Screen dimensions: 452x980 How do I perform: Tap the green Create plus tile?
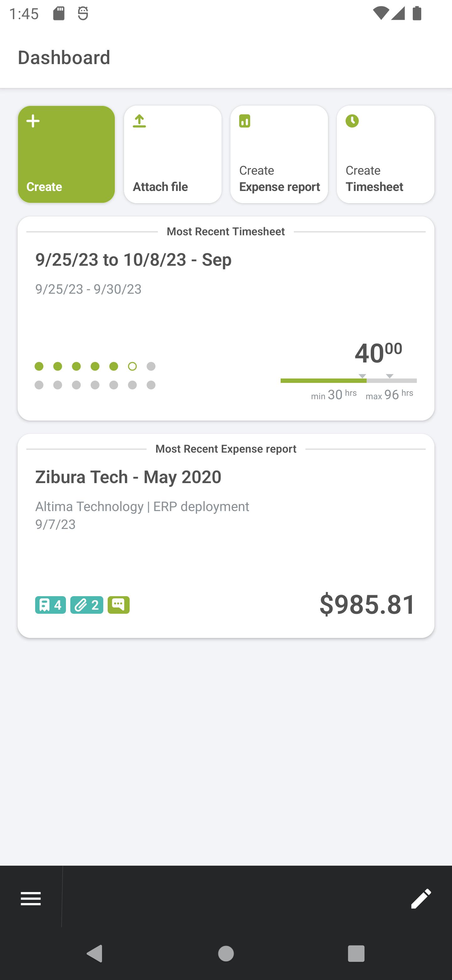click(x=66, y=155)
